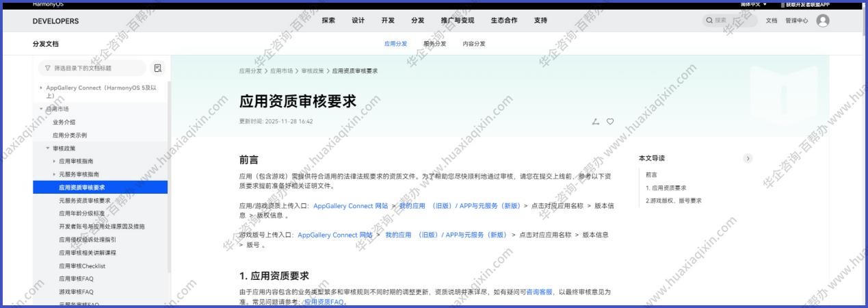Click the 分发文档 section title
The height and width of the screenshot is (308, 868).
tap(45, 44)
